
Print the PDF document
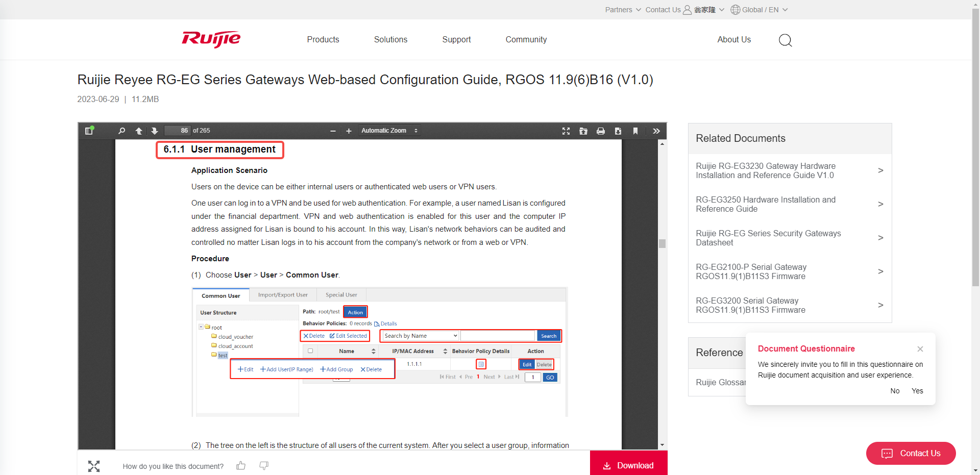pos(601,131)
